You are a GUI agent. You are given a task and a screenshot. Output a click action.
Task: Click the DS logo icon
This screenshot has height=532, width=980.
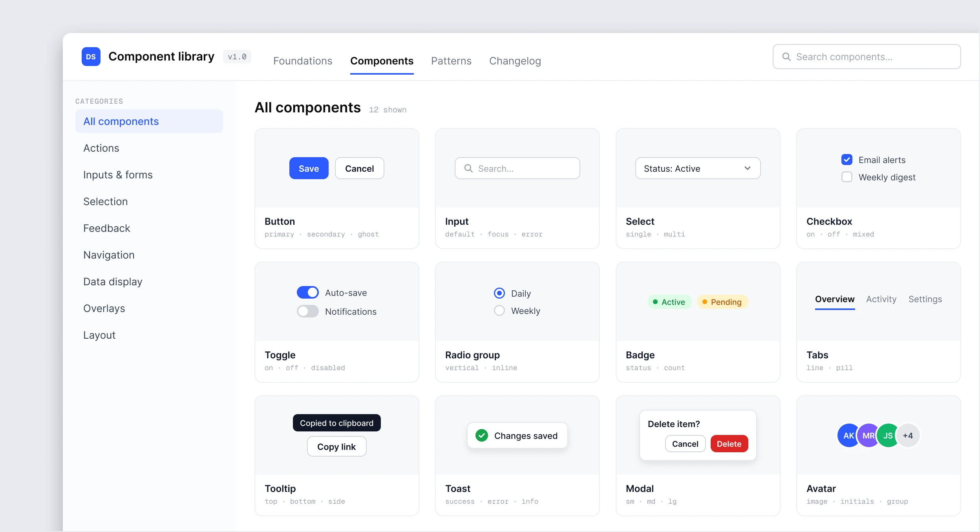[x=91, y=57]
